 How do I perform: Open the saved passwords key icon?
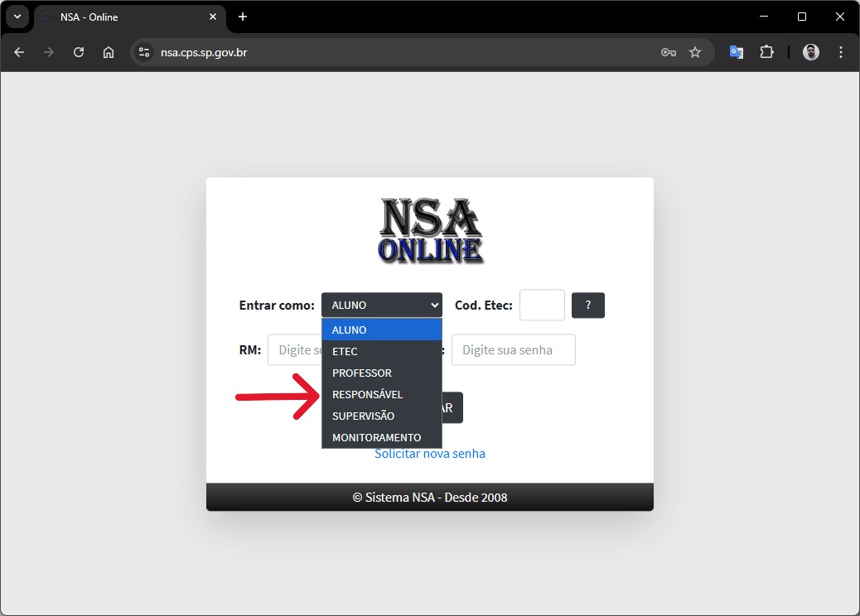(x=668, y=52)
